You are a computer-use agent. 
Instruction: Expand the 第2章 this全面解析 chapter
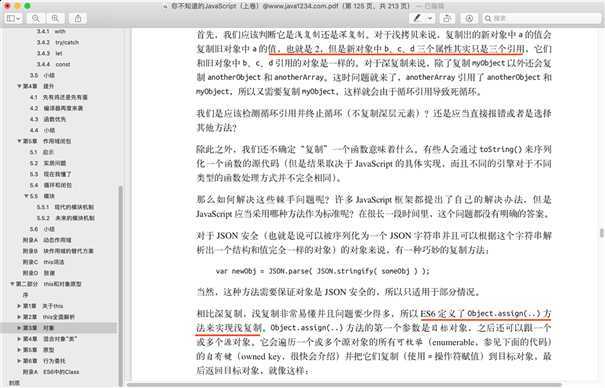point(19,317)
